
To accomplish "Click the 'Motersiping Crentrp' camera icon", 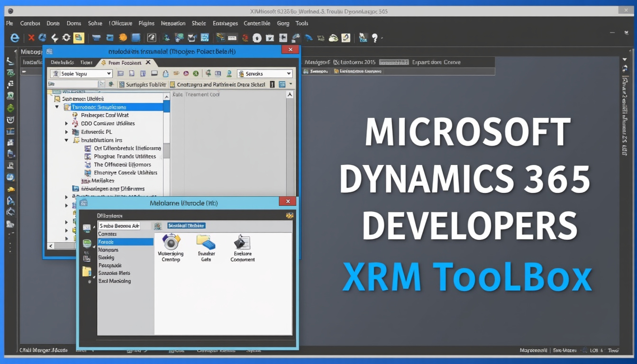I will [171, 242].
